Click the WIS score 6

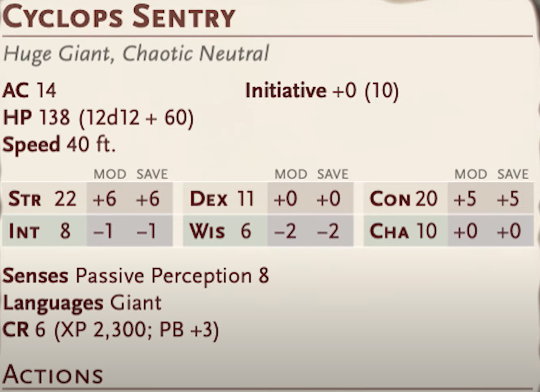tap(246, 231)
